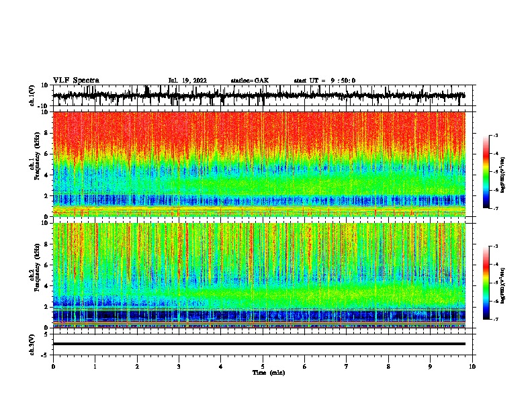The width and height of the screenshot is (532, 411).
Task: Click the time axis tick label "4"
Action: [x=221, y=367]
